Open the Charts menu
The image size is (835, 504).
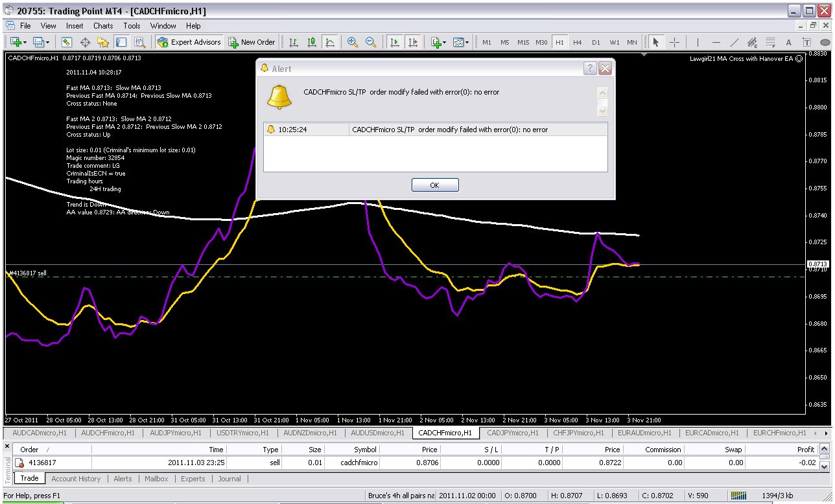103,26
